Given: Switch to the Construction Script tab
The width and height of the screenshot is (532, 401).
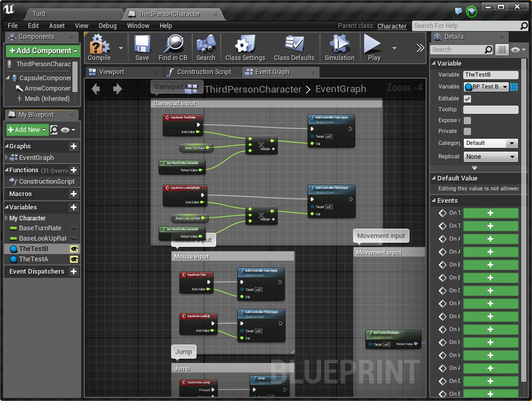Looking at the screenshot, I should click(204, 72).
